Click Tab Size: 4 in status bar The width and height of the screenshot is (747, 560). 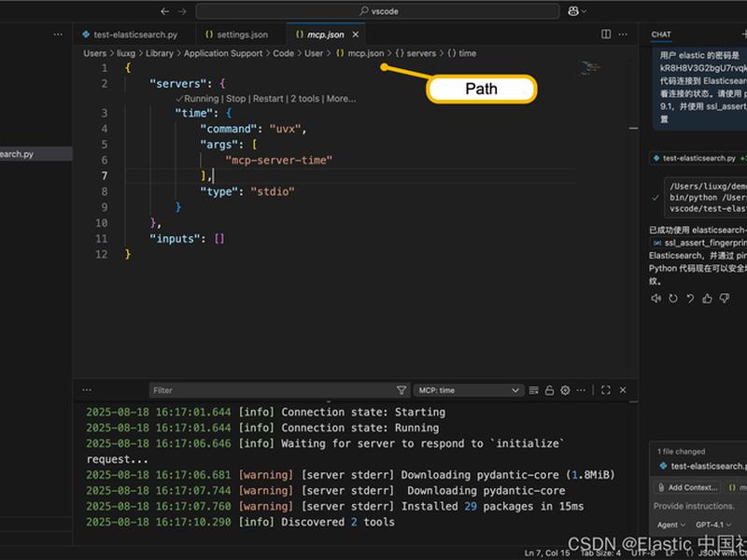[x=600, y=553]
